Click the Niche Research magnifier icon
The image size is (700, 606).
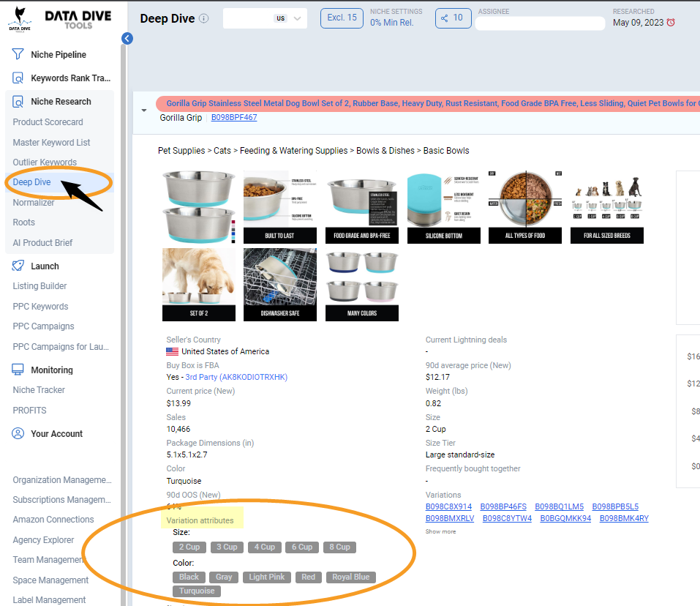18,102
